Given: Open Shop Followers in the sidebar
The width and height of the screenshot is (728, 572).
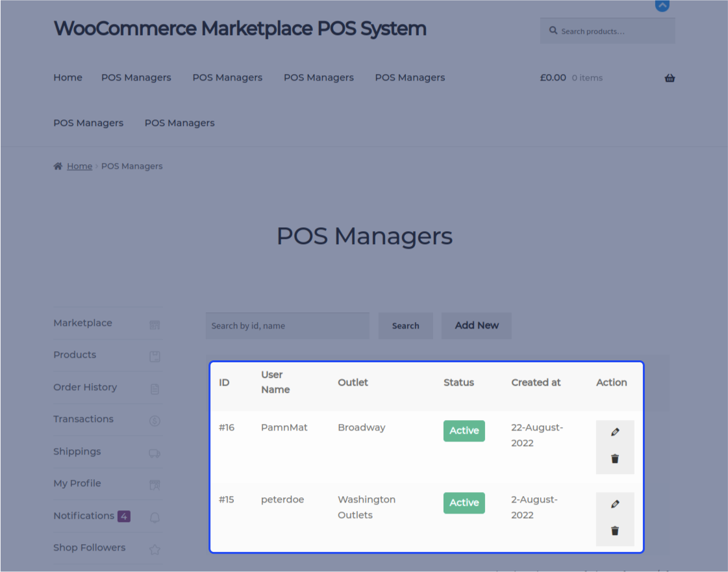Looking at the screenshot, I should coord(89,547).
